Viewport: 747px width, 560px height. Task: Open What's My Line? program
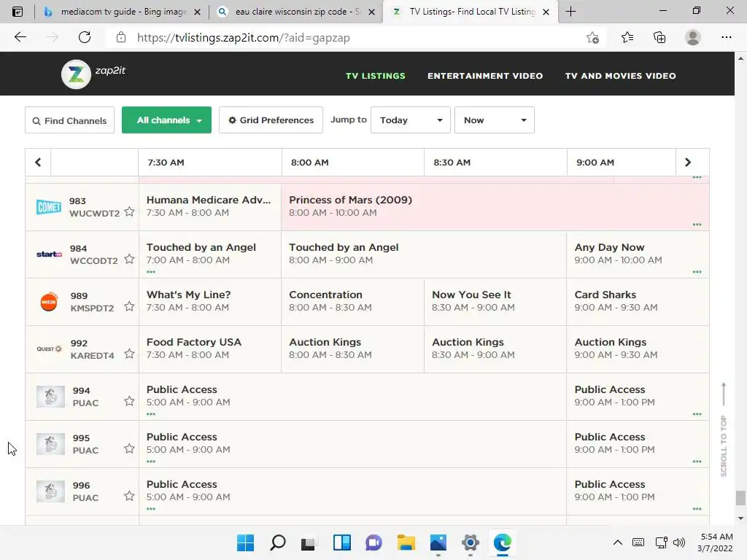coord(210,301)
